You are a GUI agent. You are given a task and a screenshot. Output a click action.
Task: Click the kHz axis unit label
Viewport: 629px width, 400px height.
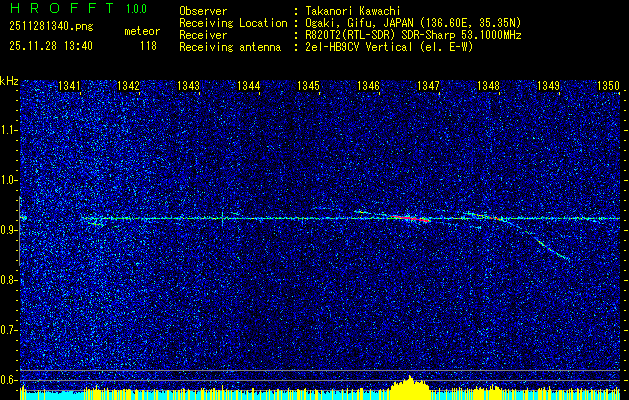(x=9, y=81)
